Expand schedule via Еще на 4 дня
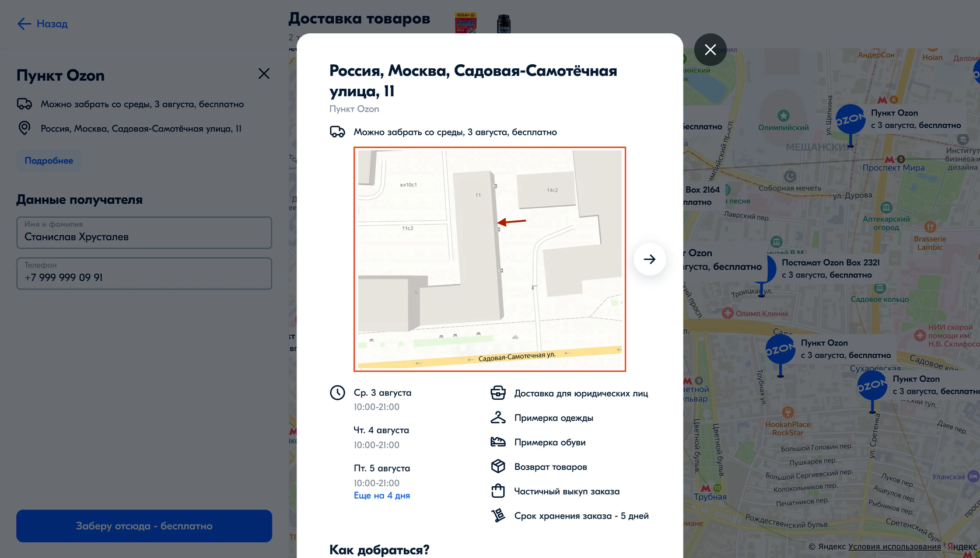 coord(381,496)
